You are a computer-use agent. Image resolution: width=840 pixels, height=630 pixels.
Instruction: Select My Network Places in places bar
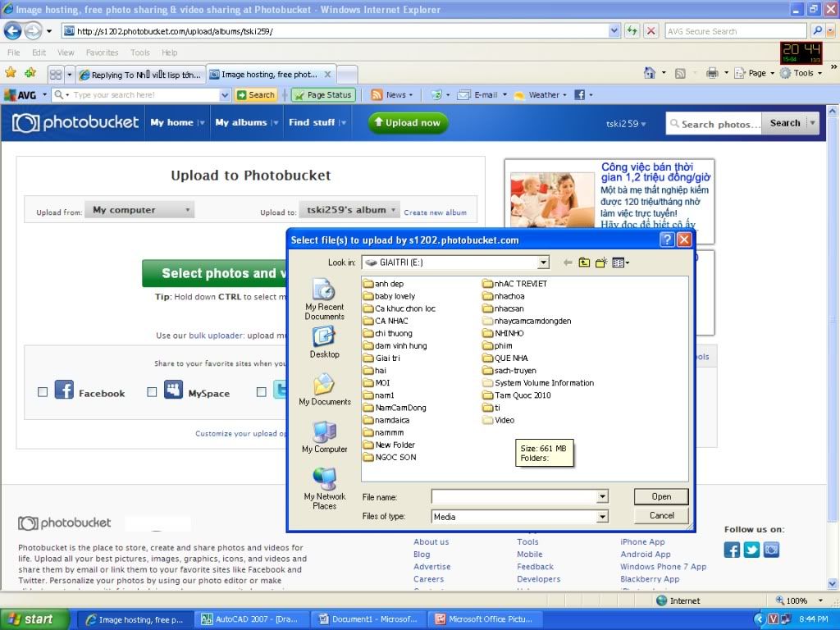[325, 489]
